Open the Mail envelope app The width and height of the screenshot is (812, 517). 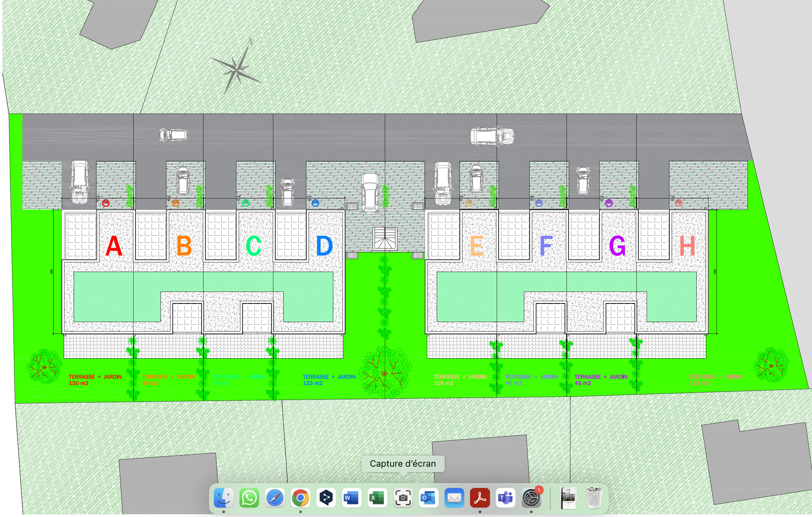click(x=454, y=497)
